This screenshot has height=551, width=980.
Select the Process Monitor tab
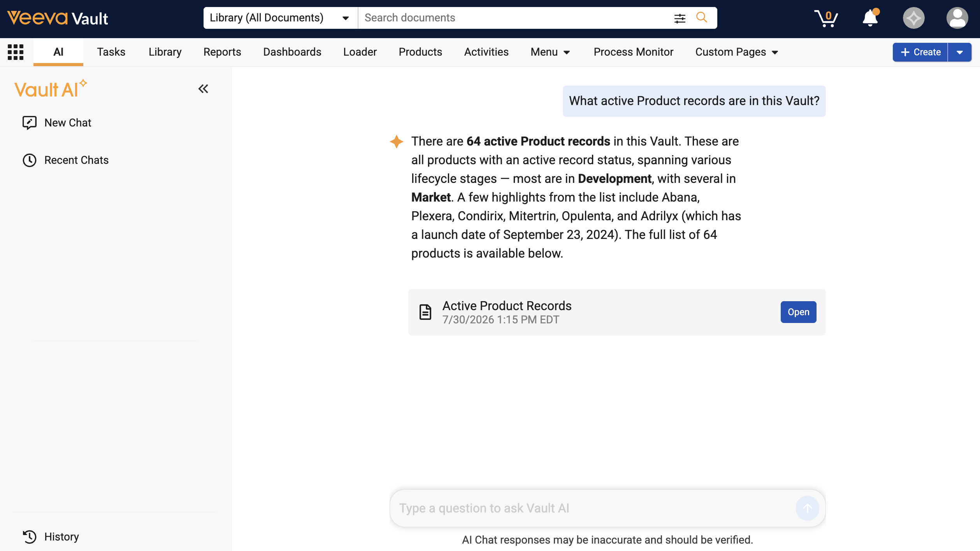[x=634, y=52]
